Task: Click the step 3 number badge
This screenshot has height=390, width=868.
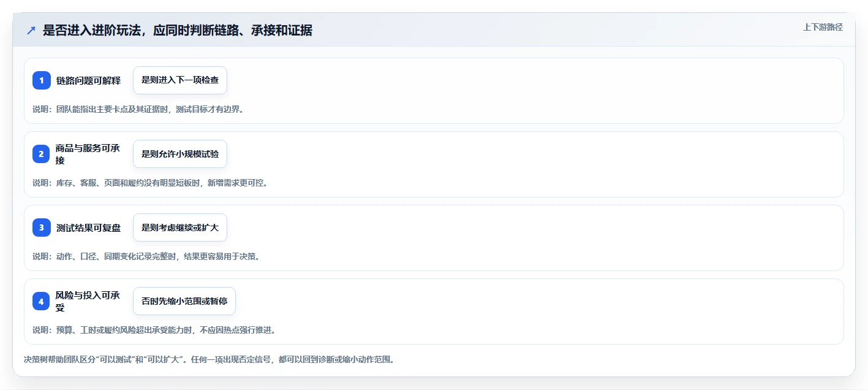Action: pyautogui.click(x=42, y=227)
